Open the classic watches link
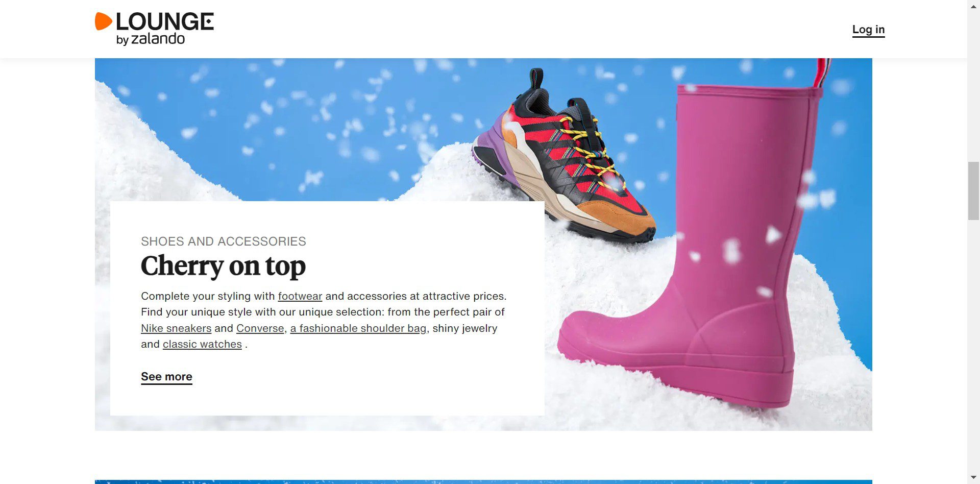This screenshot has height=484, width=980. click(x=202, y=344)
